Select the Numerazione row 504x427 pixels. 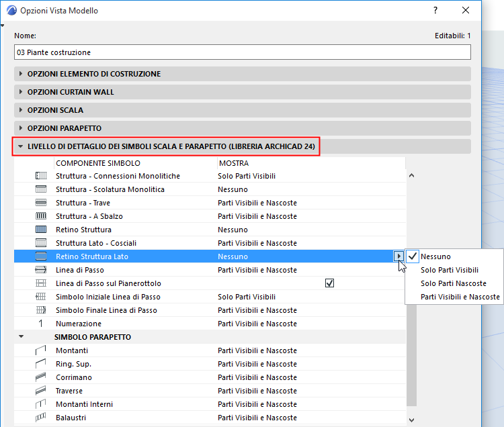click(210, 324)
